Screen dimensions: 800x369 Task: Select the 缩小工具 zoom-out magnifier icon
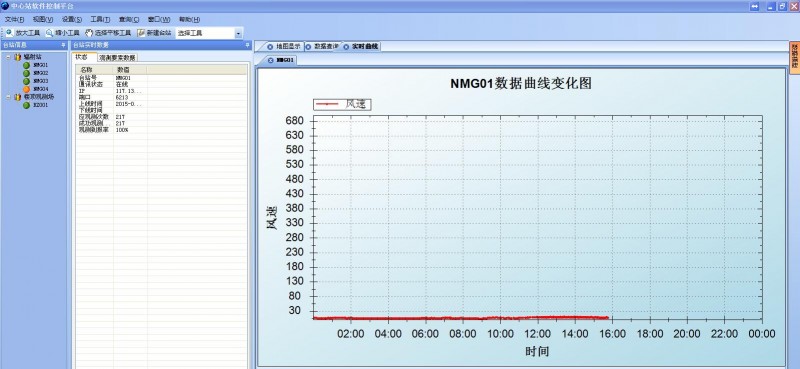[49, 33]
